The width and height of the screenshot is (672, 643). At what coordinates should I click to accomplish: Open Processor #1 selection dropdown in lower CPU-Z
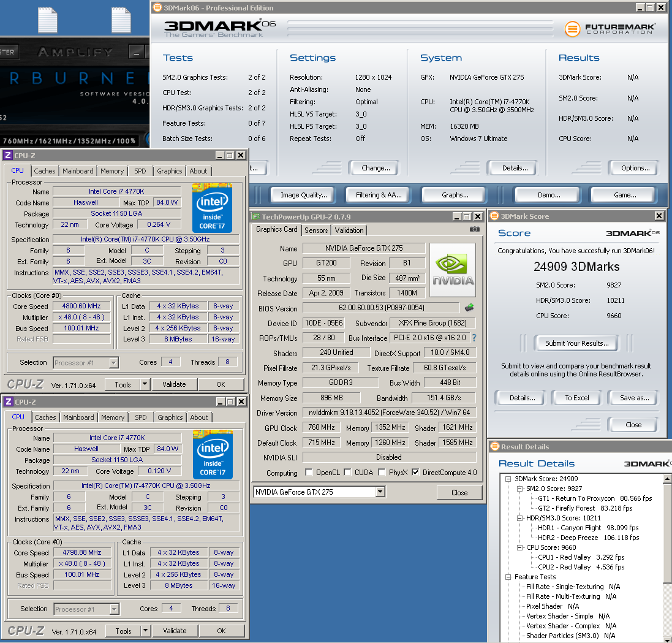[114, 609]
